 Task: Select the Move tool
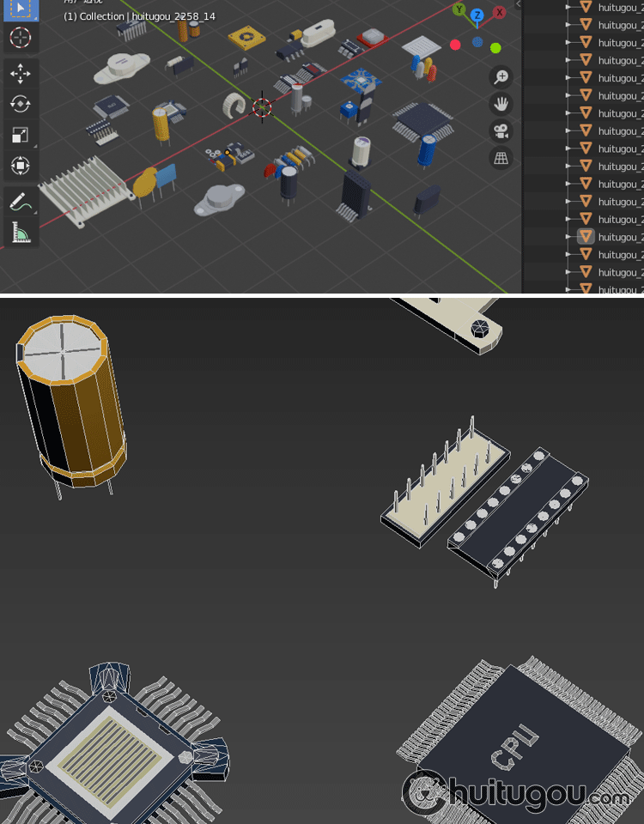[x=20, y=74]
